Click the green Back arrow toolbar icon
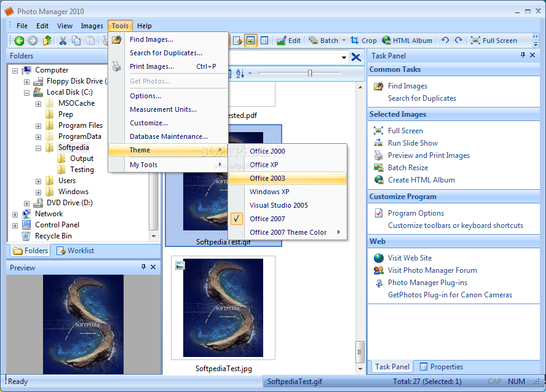The height and width of the screenshot is (392, 546). [x=19, y=41]
